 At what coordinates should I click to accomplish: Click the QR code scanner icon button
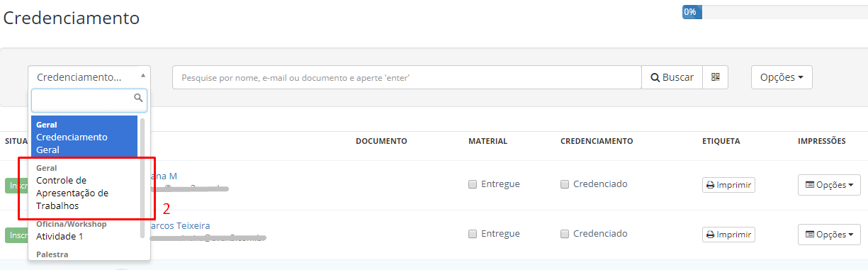pyautogui.click(x=715, y=77)
